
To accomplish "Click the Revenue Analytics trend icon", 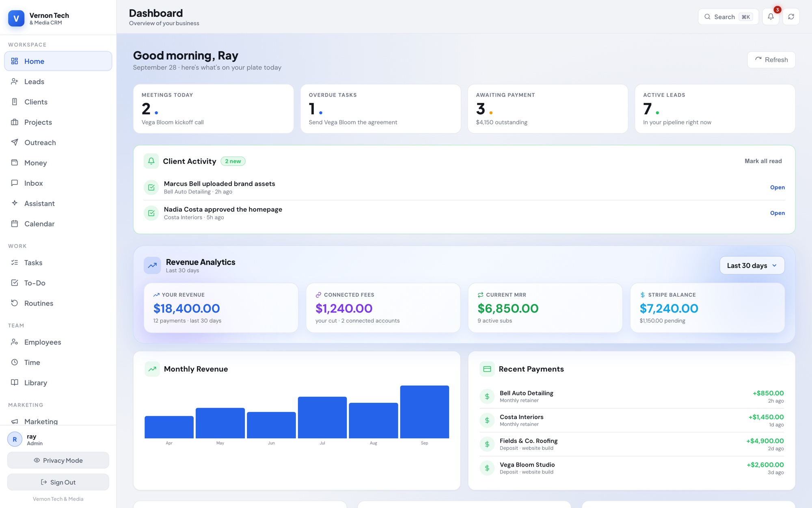I will [152, 265].
